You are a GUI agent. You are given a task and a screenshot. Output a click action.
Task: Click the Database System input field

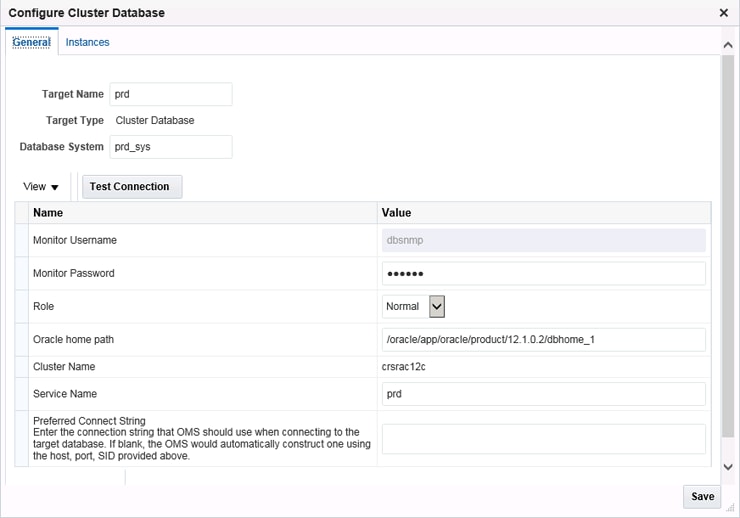[x=170, y=147]
